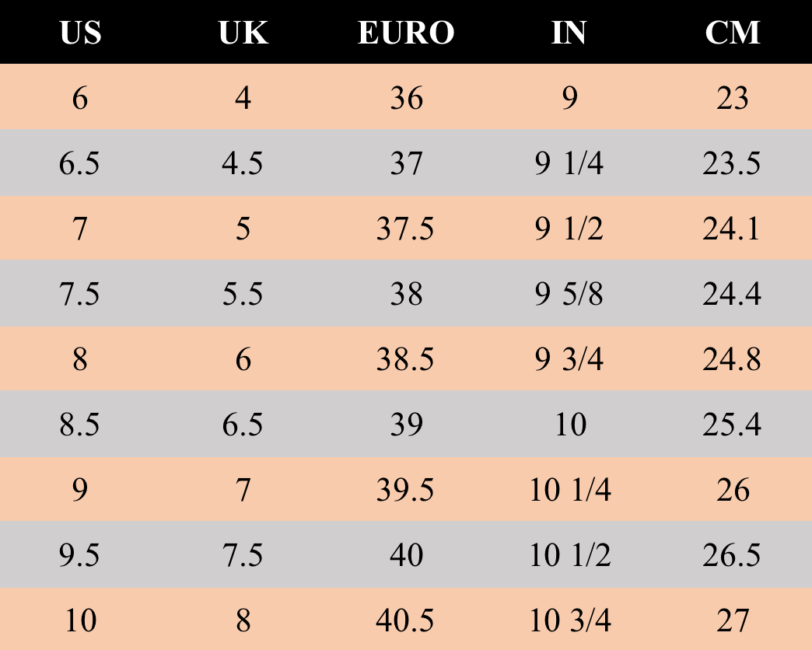Viewport: 812px width, 650px height.
Task: Click the 25.4 CM cell
Action: point(732,425)
